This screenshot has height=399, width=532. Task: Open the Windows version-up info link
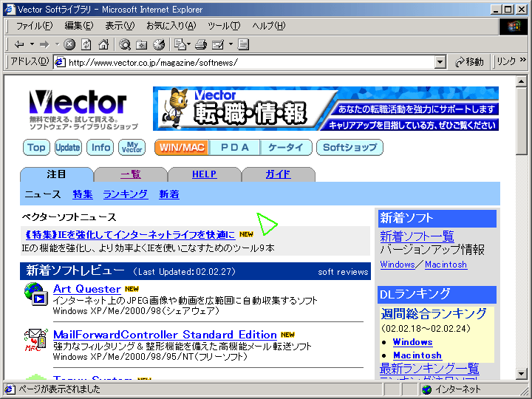click(x=398, y=265)
